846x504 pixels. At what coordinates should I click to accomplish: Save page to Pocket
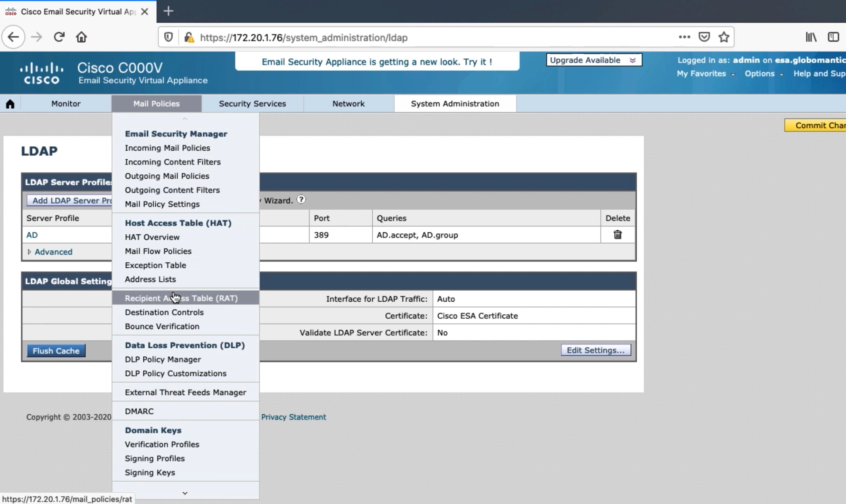coord(704,37)
